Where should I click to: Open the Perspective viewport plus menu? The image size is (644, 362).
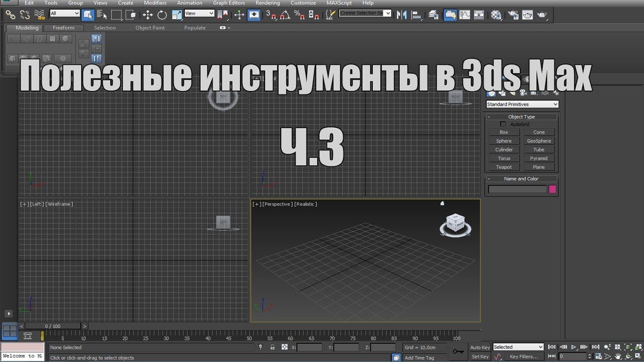point(257,204)
